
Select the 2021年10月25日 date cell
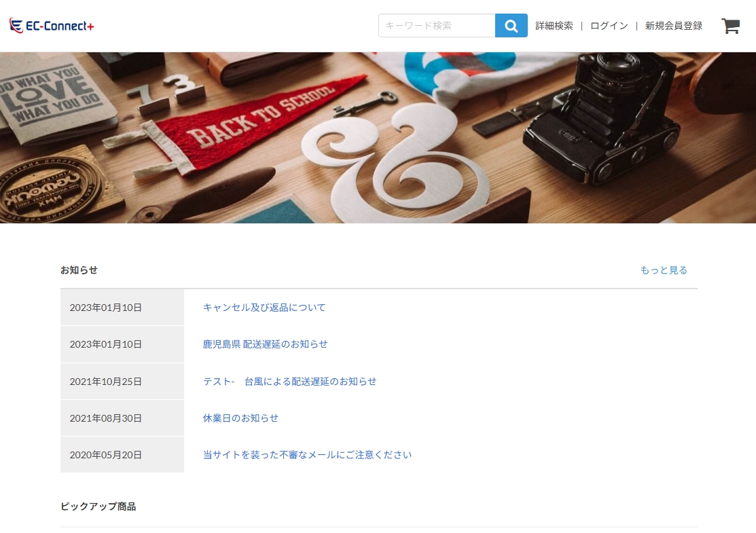106,381
